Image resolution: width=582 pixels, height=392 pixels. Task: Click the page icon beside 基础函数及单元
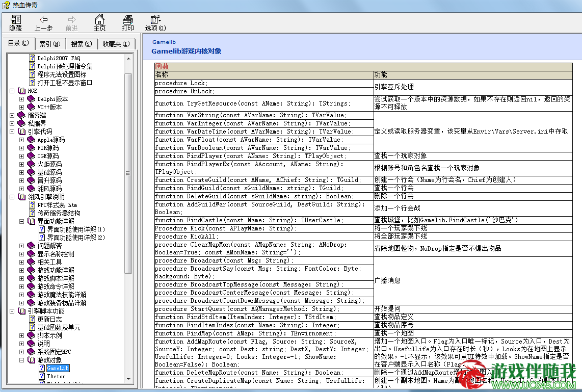[32, 327]
